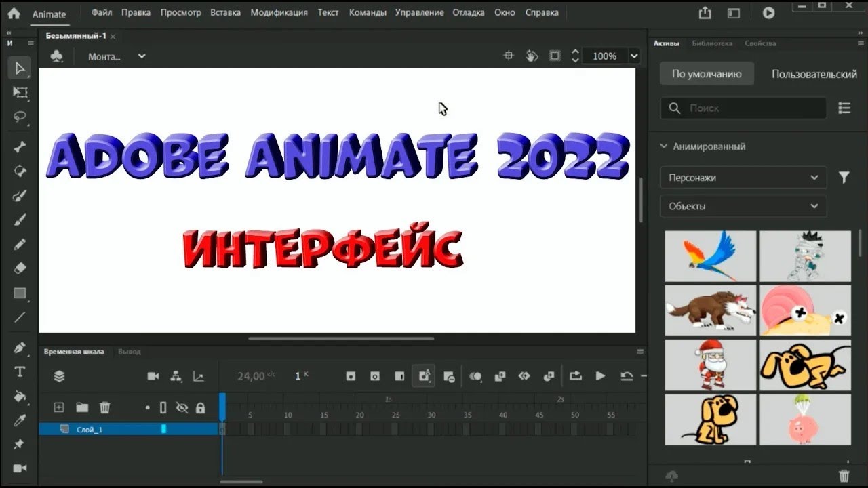Toggle the timeline camera layer button
Screen dimensions: 868x488
[x=153, y=375]
